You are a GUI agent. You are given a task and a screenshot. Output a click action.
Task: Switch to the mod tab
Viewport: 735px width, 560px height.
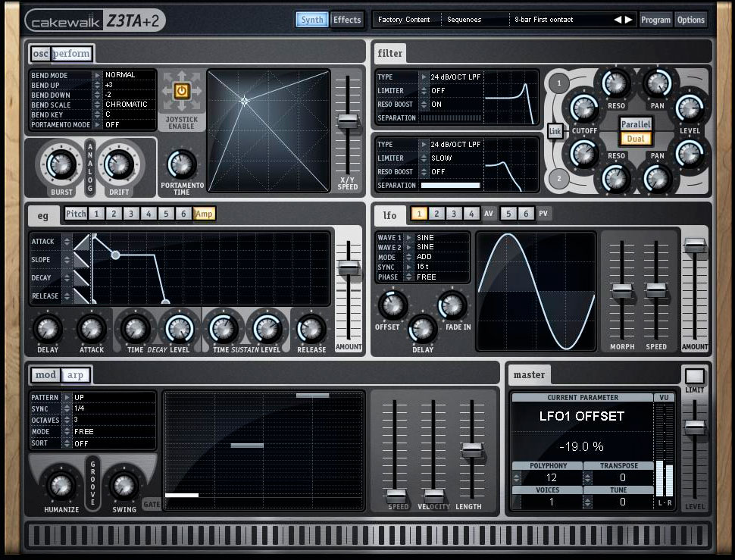pyautogui.click(x=45, y=375)
